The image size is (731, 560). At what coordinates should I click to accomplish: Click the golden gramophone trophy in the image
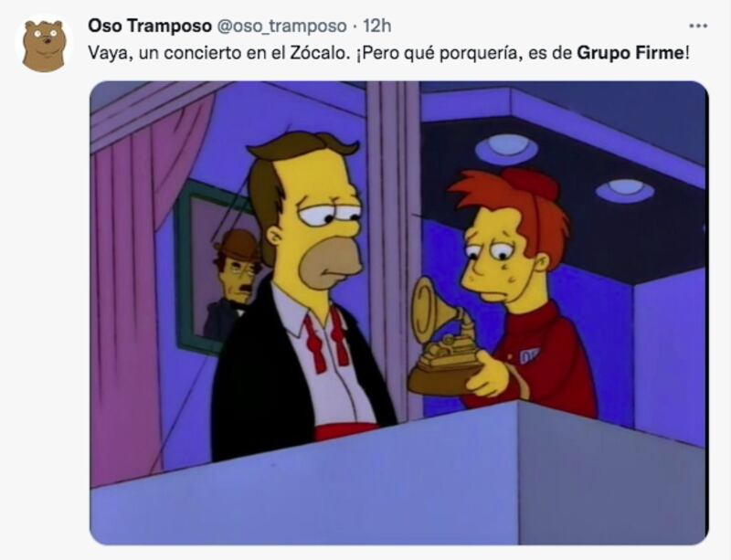(443, 338)
